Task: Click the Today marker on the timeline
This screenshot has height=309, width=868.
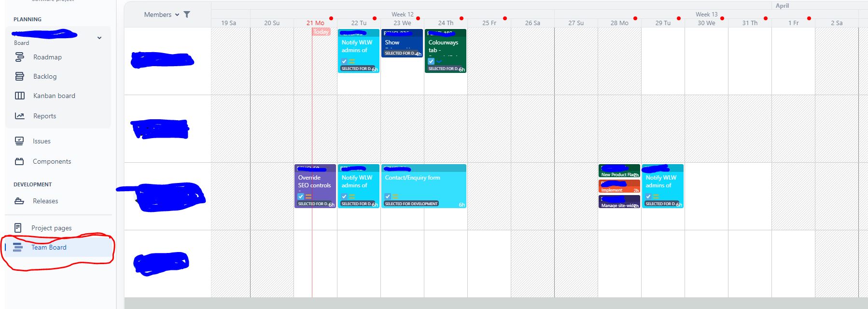Action: [x=321, y=32]
